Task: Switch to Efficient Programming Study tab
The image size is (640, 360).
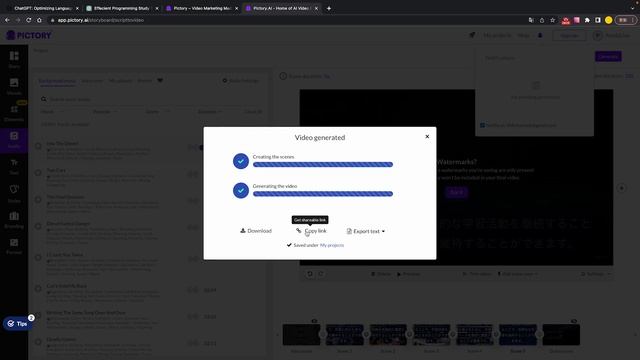Action: [x=121, y=8]
